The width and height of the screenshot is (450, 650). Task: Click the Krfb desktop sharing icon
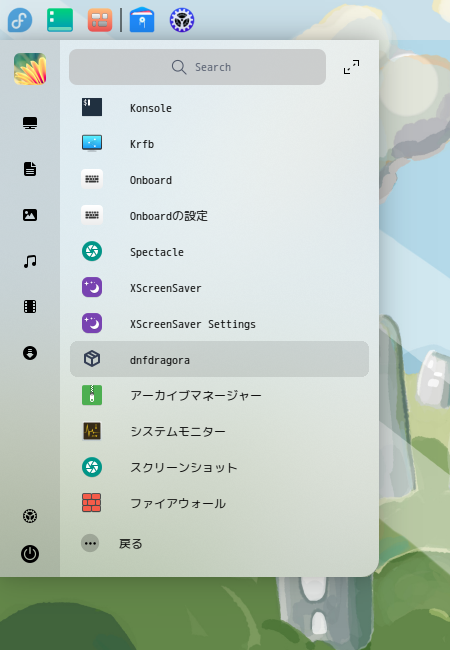pyautogui.click(x=92, y=143)
